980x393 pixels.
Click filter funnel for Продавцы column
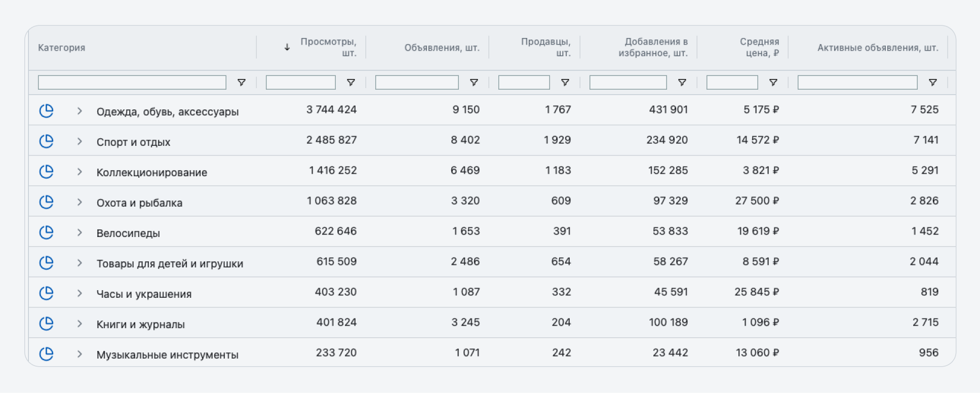click(x=565, y=83)
